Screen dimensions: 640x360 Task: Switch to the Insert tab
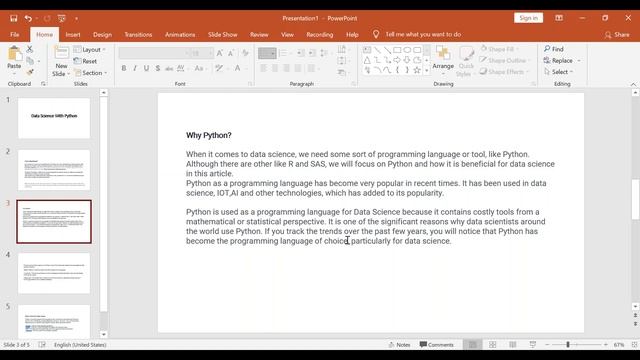coord(73,35)
